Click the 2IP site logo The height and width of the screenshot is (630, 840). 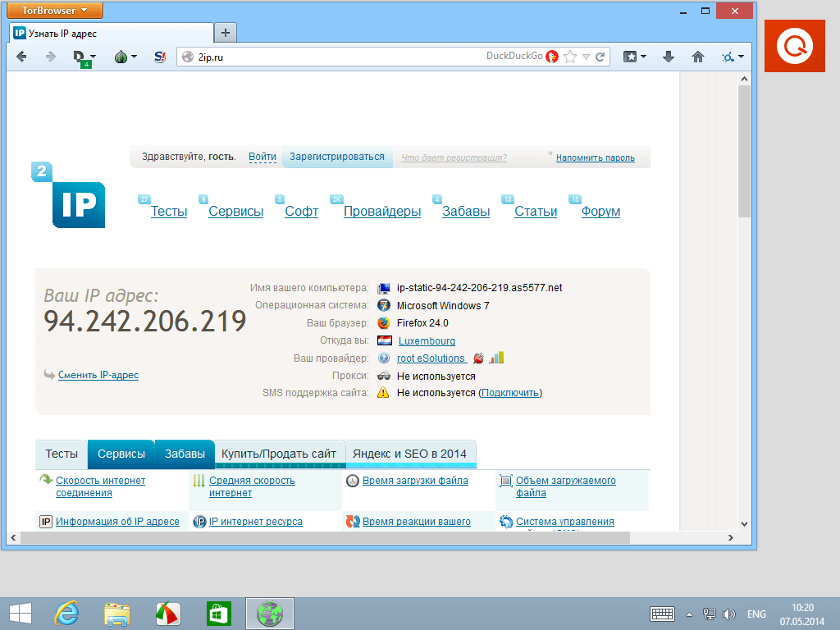point(69,195)
